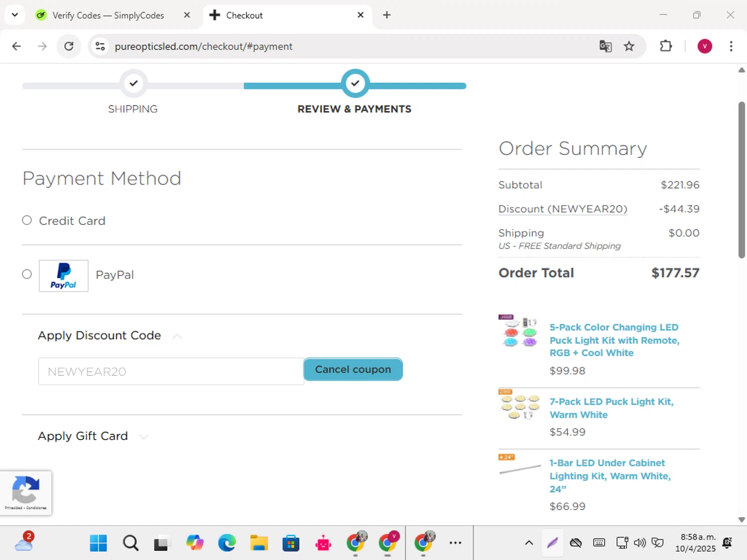Click the Order Total amount $177.57
Viewport: 747px width, 560px height.
675,273
